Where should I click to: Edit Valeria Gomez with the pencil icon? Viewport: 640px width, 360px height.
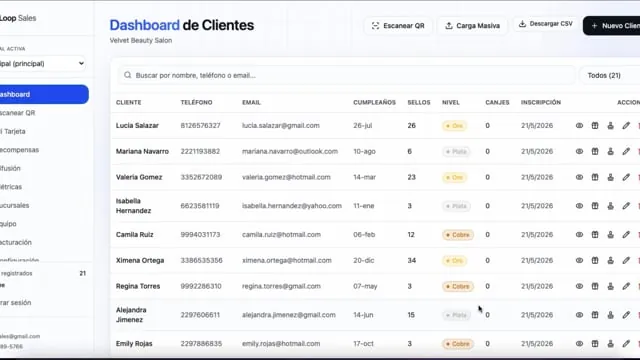point(626,177)
